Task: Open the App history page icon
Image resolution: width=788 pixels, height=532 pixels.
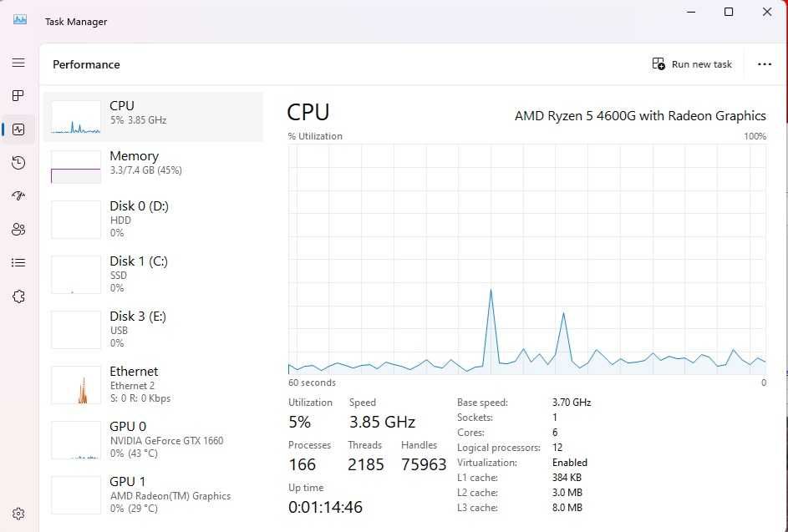Action: pos(18,163)
